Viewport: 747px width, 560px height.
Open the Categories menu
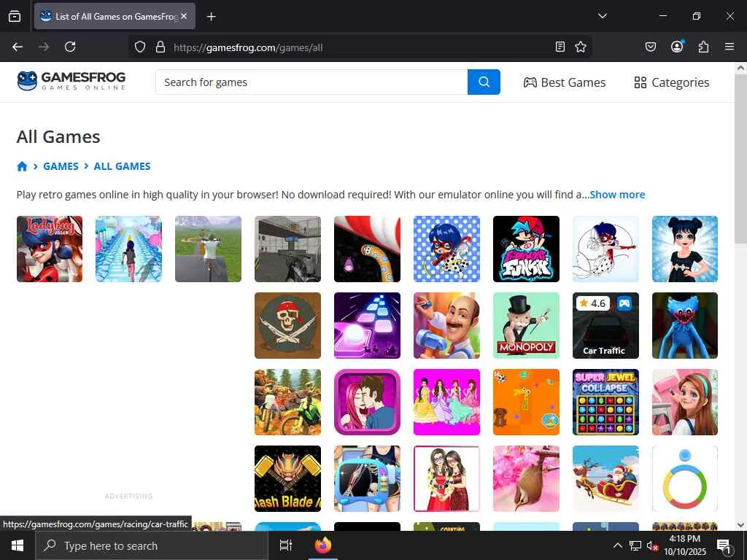click(672, 82)
